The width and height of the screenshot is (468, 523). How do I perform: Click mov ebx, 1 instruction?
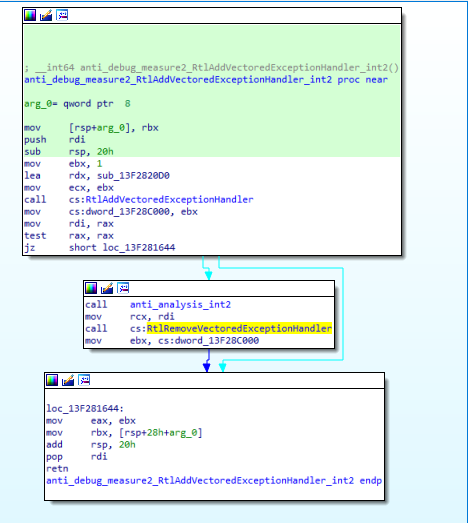(63, 163)
